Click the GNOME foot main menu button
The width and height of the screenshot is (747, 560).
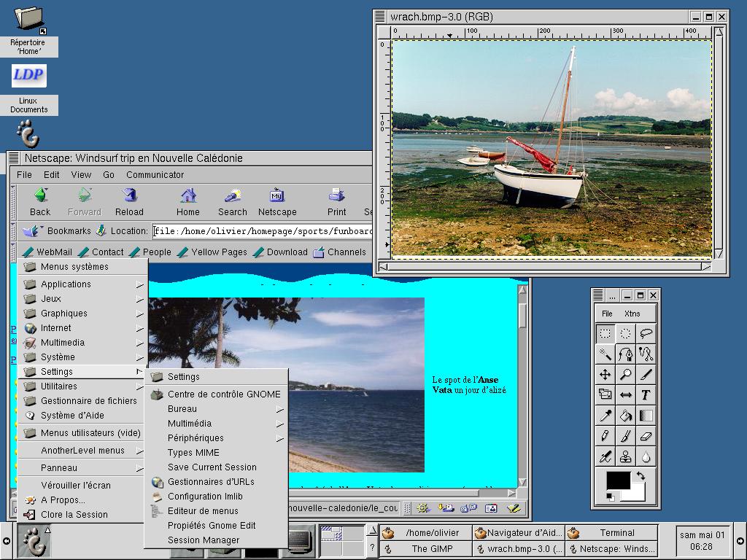(x=34, y=541)
